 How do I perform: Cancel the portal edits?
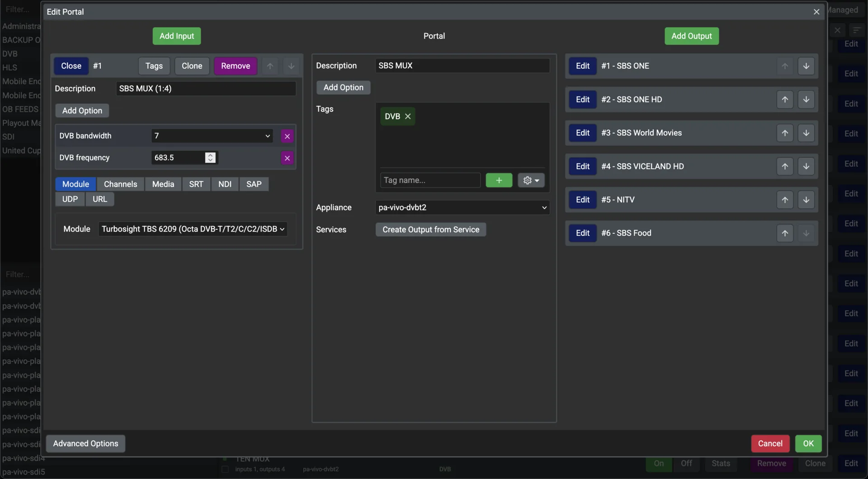(770, 443)
